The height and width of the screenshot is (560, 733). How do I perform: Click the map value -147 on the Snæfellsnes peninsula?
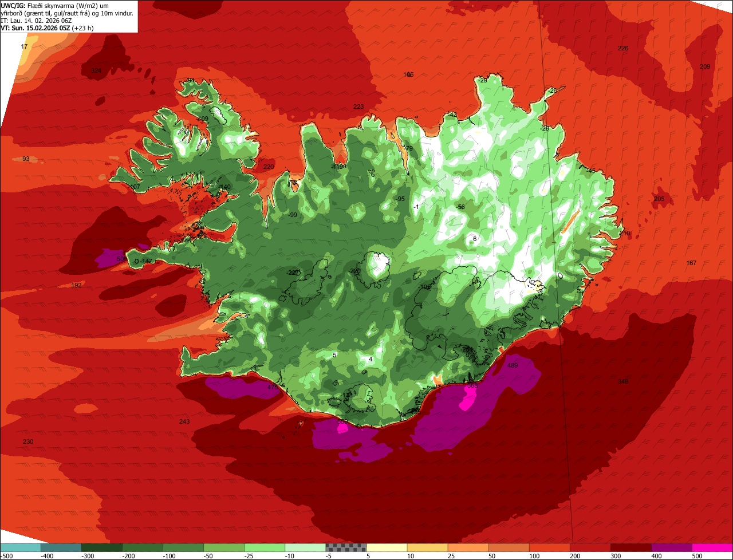click(x=145, y=262)
